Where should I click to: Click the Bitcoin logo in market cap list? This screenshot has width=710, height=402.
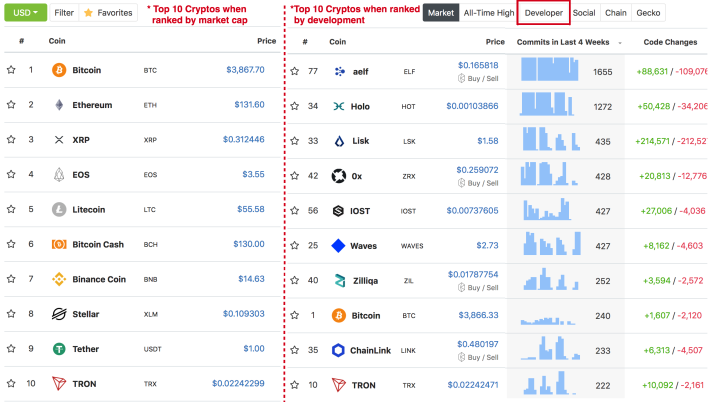59,70
